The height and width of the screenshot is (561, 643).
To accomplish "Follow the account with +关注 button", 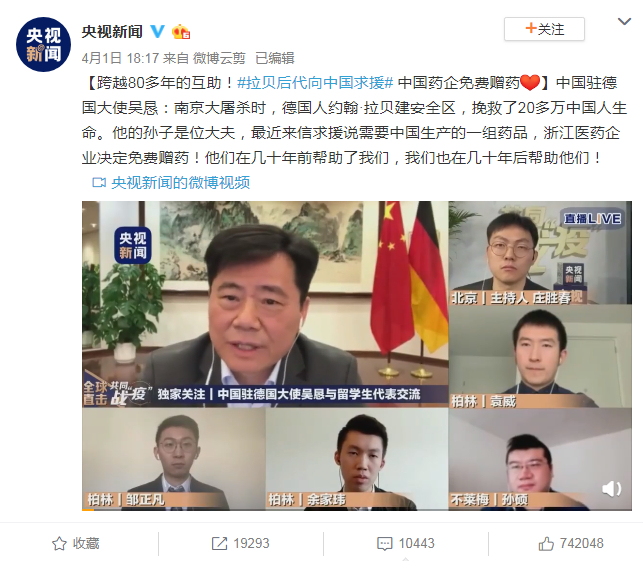I will 544,29.
